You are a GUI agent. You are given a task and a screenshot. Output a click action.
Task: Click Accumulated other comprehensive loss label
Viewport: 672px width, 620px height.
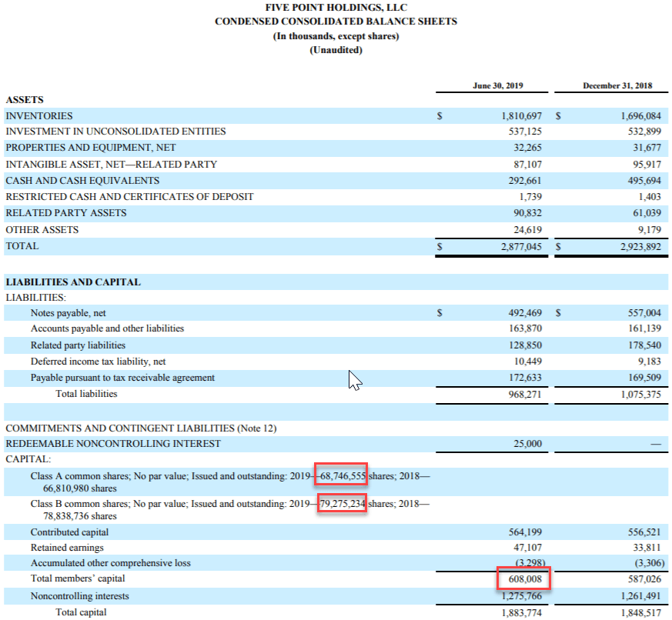pyautogui.click(x=111, y=563)
